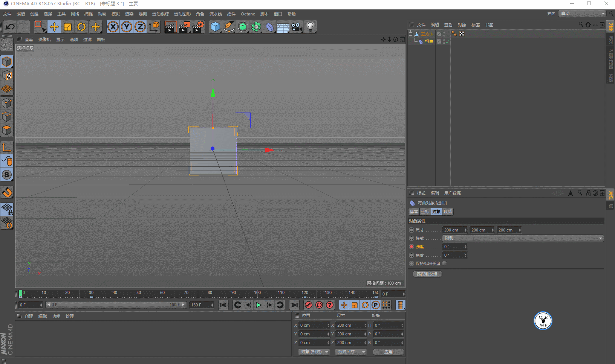The image size is (615, 364).
Task: Switch to Model mode in left sidebar
Action: pos(7,62)
